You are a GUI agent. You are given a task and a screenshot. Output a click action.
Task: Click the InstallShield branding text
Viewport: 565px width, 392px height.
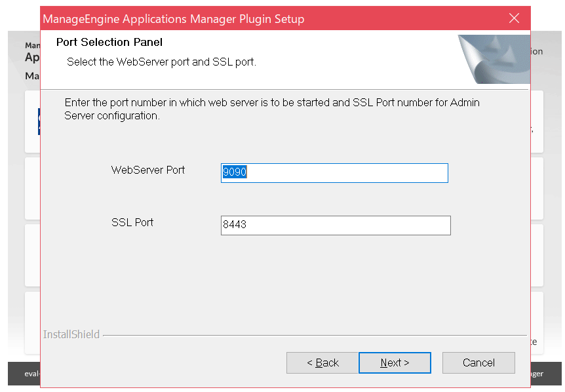[x=71, y=334]
